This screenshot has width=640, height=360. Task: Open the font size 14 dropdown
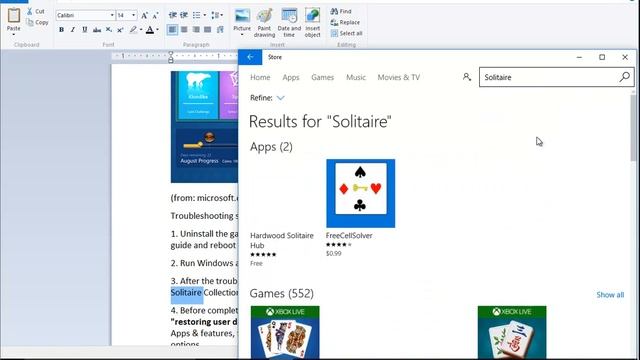(133, 16)
